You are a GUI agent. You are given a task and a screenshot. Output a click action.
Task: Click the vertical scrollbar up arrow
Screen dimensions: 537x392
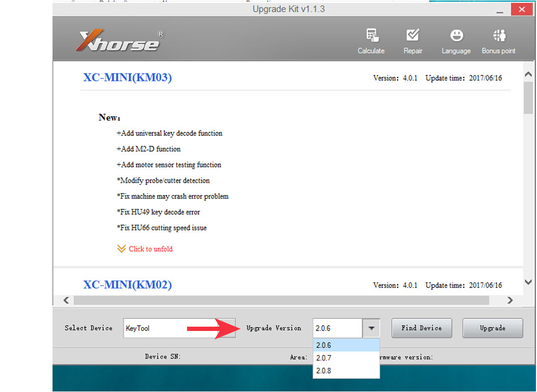pyautogui.click(x=528, y=74)
